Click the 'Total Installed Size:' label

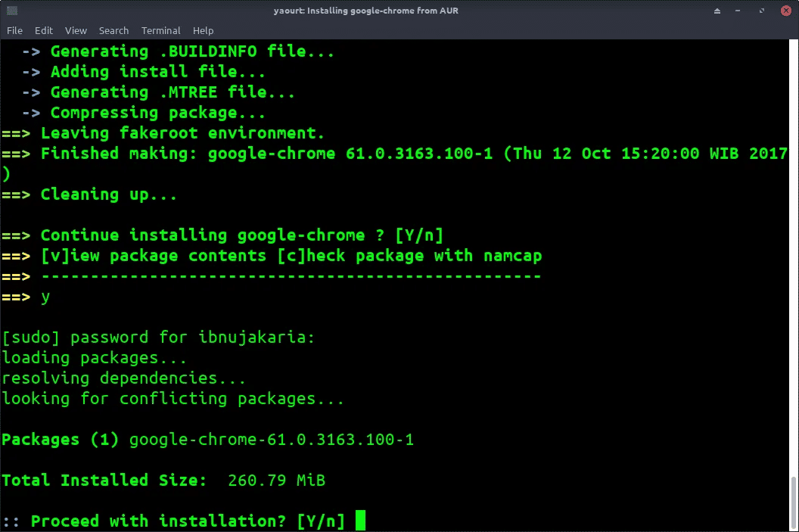click(x=104, y=480)
